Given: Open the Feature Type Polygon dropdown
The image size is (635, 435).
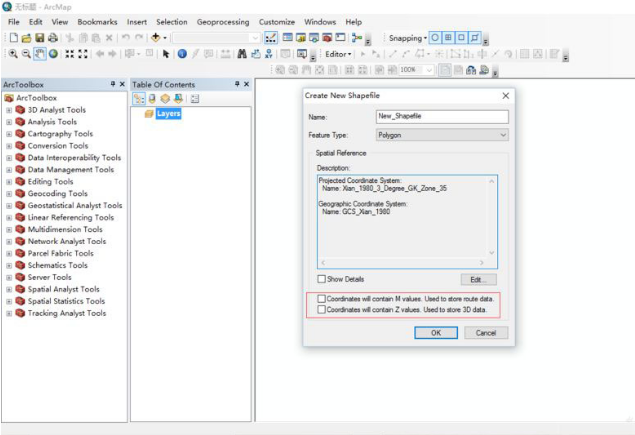Looking at the screenshot, I should pyautogui.click(x=442, y=135).
